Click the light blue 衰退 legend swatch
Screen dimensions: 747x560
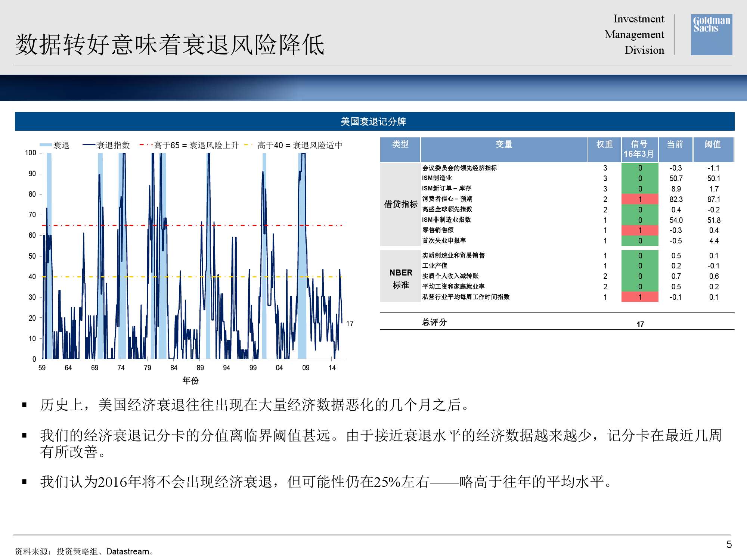click(46, 145)
